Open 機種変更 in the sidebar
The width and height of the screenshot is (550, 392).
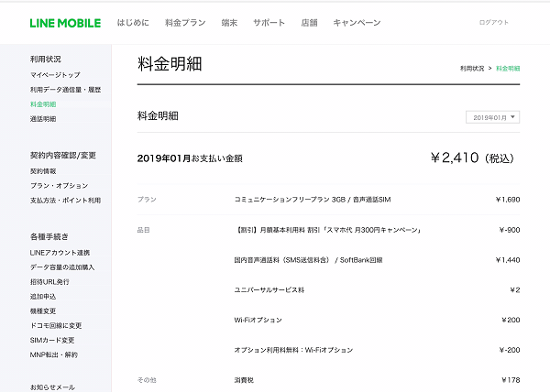click(x=43, y=311)
